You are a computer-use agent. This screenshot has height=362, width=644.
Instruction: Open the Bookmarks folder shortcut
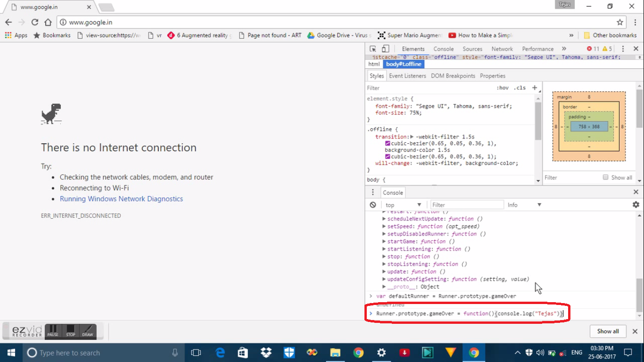pyautogui.click(x=52, y=35)
